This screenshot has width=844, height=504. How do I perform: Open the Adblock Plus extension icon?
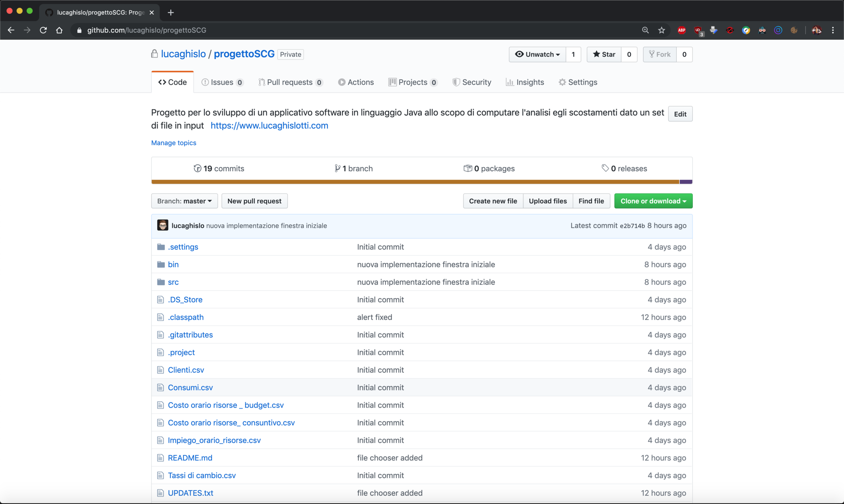point(682,30)
